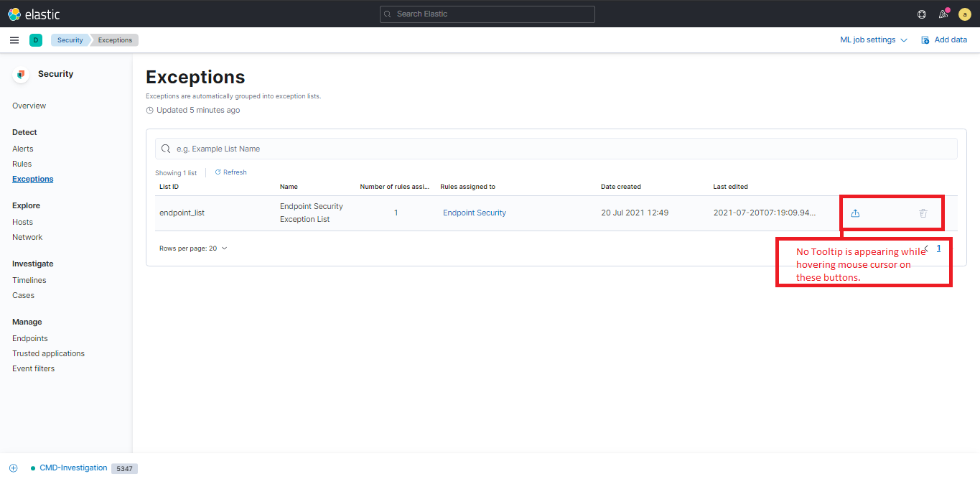This screenshot has width=980, height=479.
Task: Click the Rules assigned to column header
Action: pos(467,187)
